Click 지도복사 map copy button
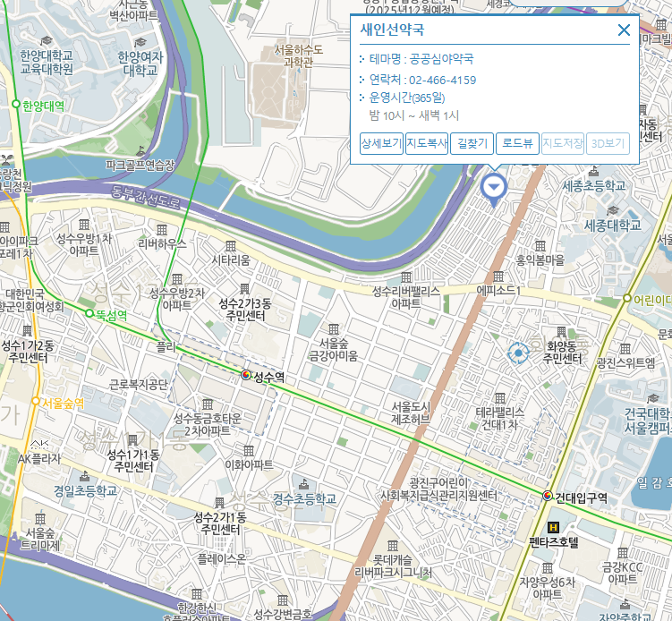The image size is (672, 621). tap(427, 143)
